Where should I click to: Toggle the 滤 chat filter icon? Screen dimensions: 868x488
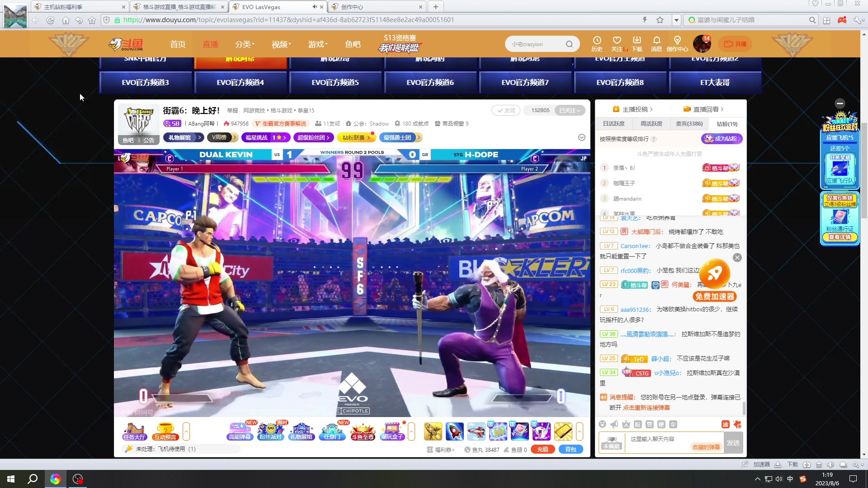click(x=725, y=424)
